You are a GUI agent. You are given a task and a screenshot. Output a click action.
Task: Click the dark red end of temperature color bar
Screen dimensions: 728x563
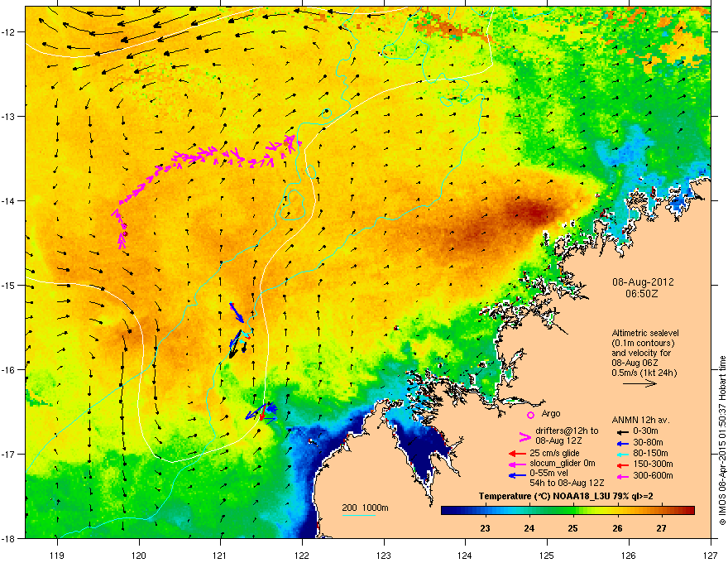(690, 511)
